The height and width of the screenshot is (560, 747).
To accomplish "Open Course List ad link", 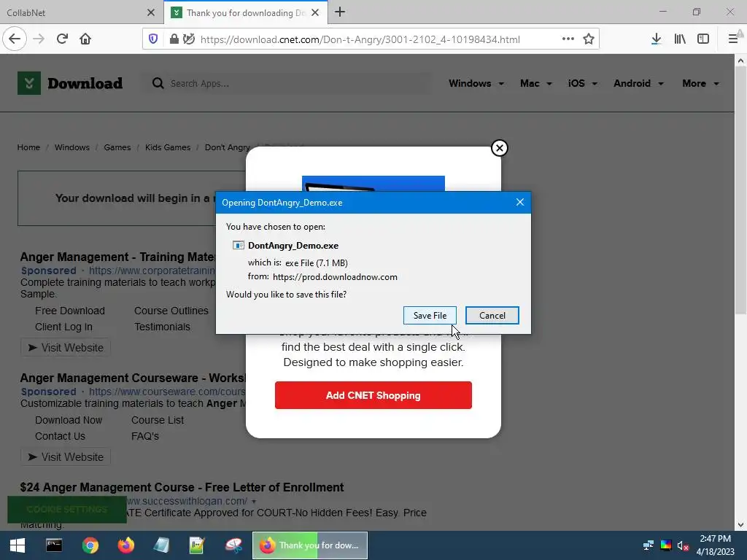I will [158, 420].
